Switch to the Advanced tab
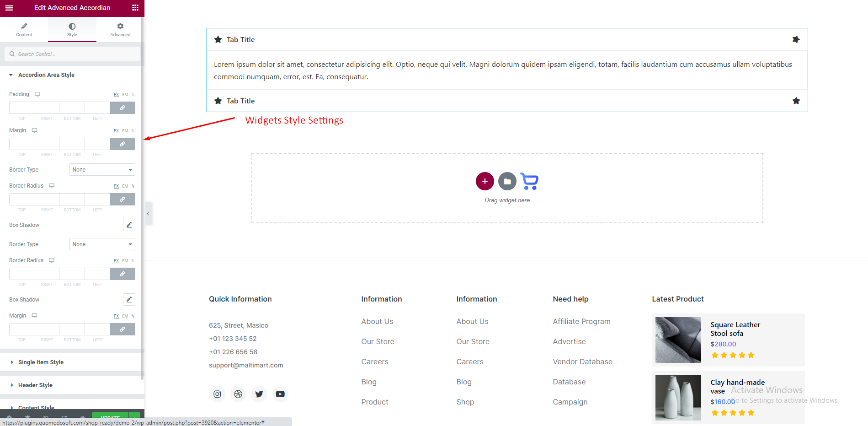Screen dimensions: 868x426 pos(120,30)
